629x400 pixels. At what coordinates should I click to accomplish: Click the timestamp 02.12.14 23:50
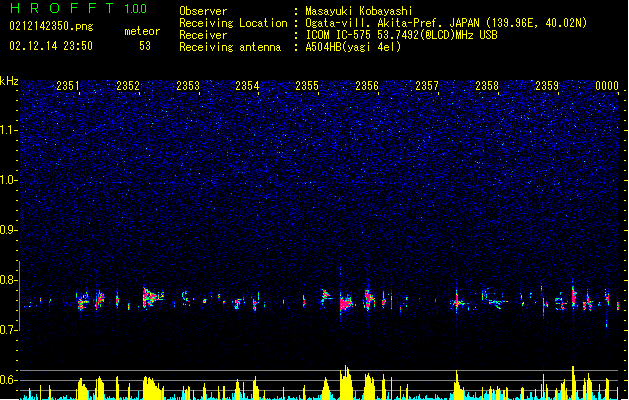pyautogui.click(x=51, y=46)
